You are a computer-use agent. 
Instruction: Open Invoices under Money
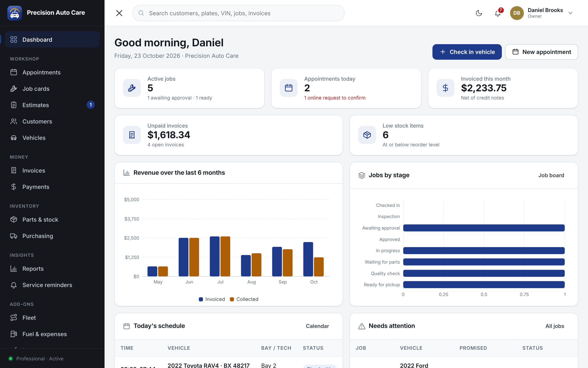coord(52,170)
